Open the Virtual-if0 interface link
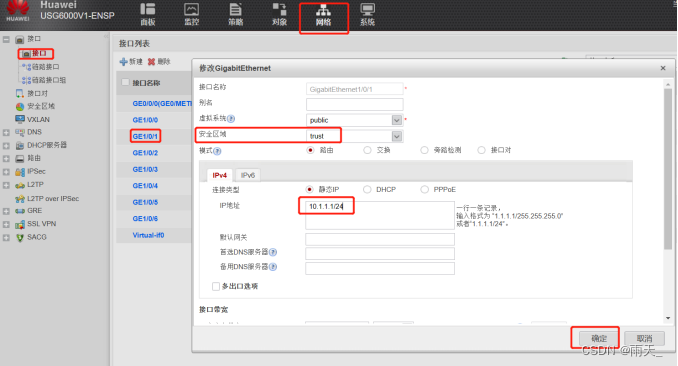Viewport: 678px width, 366px height. (x=148, y=235)
